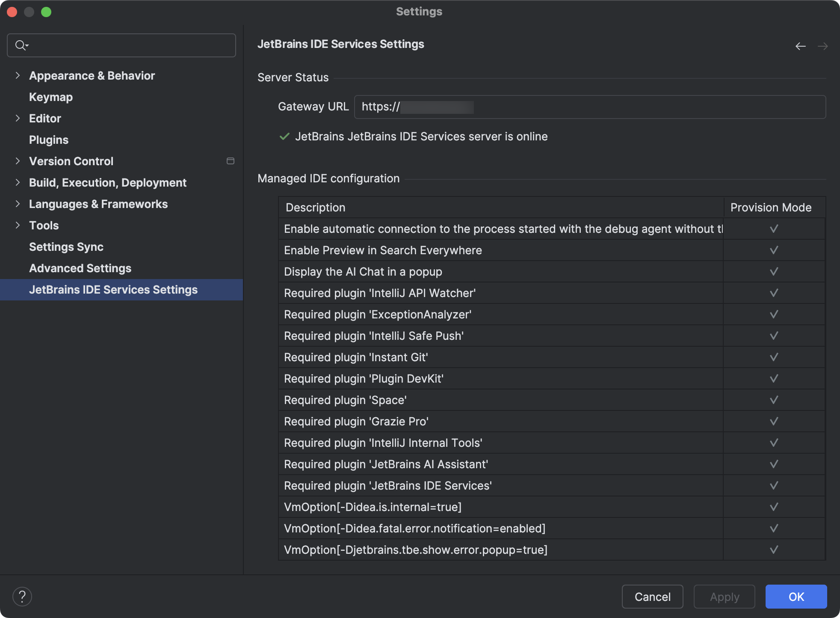Image resolution: width=840 pixels, height=618 pixels.
Task: Expand the Appearance & Behavior section
Action: click(x=18, y=75)
